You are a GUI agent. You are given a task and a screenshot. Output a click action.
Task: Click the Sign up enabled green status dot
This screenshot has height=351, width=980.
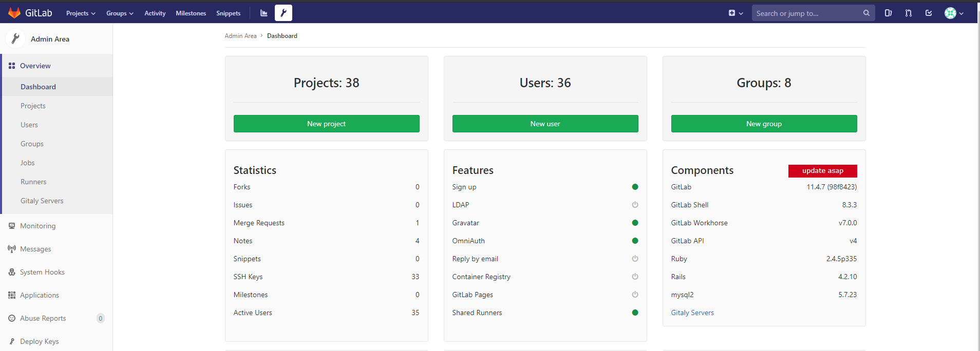pyautogui.click(x=635, y=187)
